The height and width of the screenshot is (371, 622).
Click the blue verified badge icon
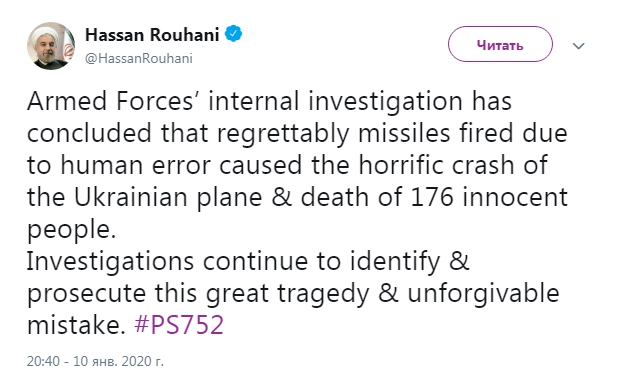(x=234, y=34)
